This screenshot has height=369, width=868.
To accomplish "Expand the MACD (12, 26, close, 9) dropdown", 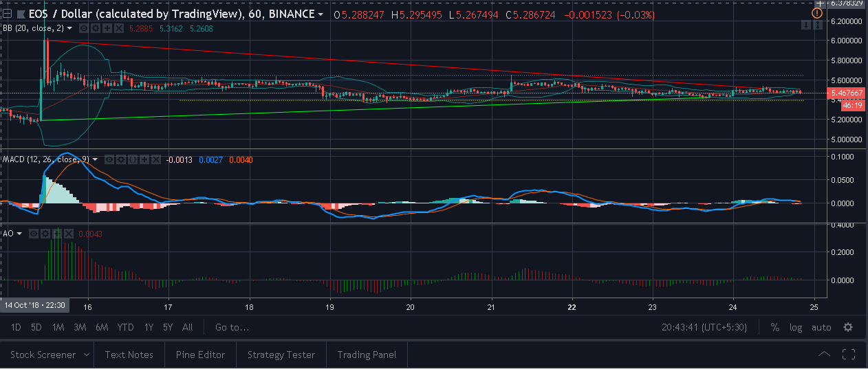I will pos(95,159).
